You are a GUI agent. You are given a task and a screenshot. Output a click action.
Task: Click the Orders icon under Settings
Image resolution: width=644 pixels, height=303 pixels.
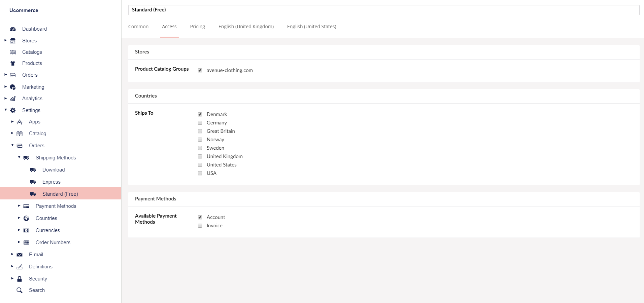[x=20, y=146]
